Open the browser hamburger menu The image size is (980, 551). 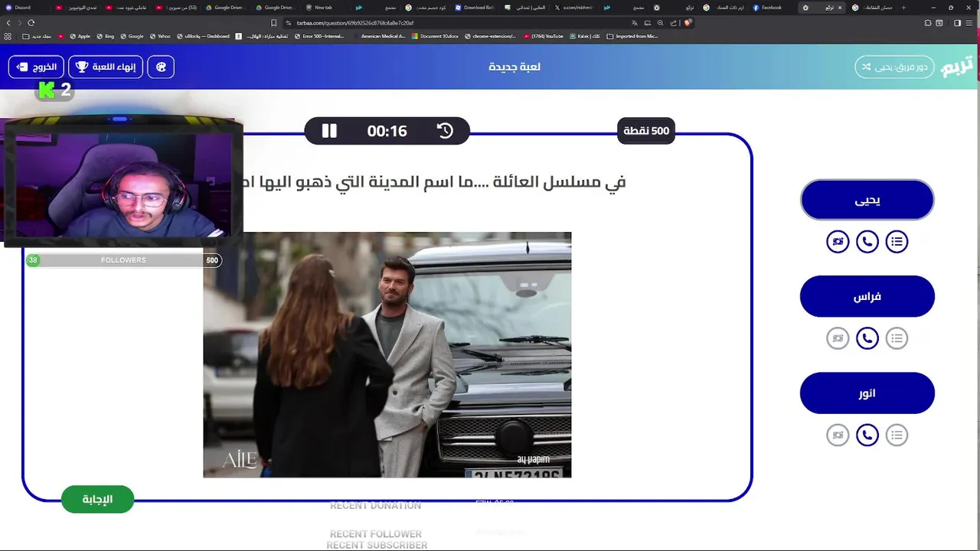(x=969, y=23)
